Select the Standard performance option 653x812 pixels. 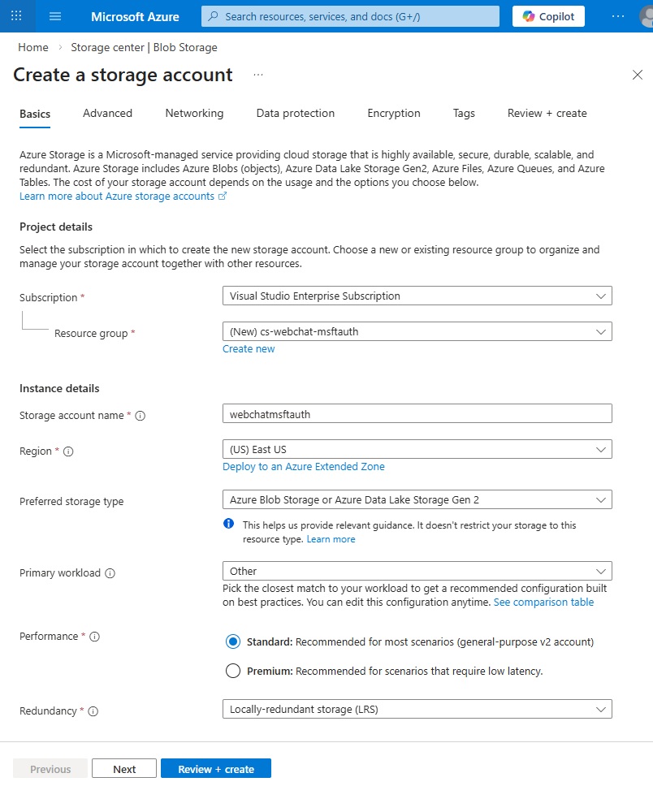[233, 641]
